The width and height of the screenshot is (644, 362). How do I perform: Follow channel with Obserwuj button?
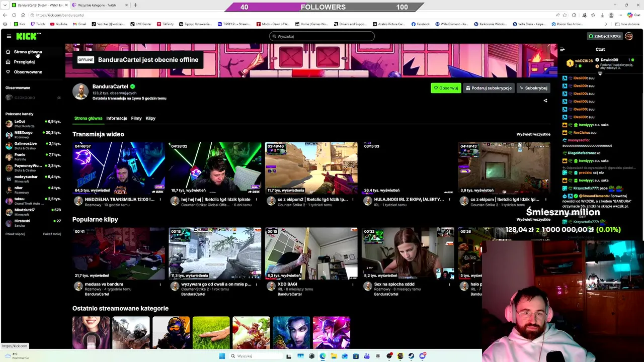(446, 88)
